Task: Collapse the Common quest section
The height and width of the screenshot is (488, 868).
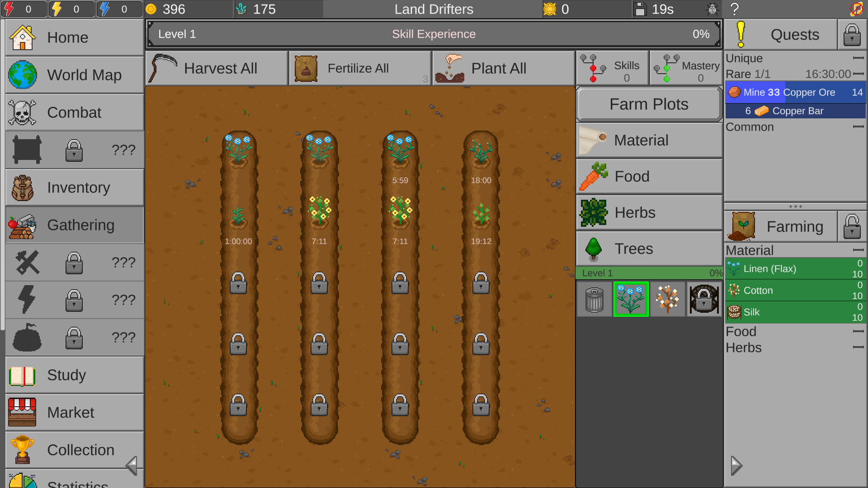Action: point(858,127)
